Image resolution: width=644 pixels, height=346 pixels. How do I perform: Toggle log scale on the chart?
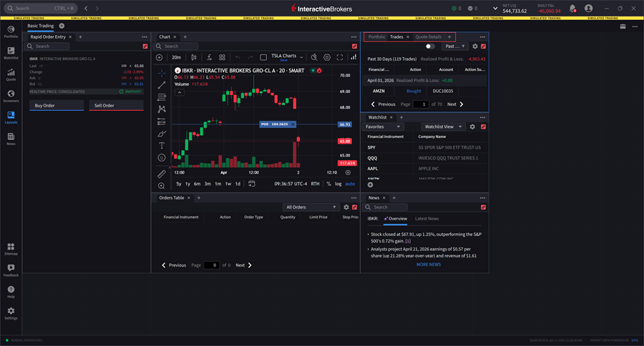pyautogui.click(x=338, y=184)
